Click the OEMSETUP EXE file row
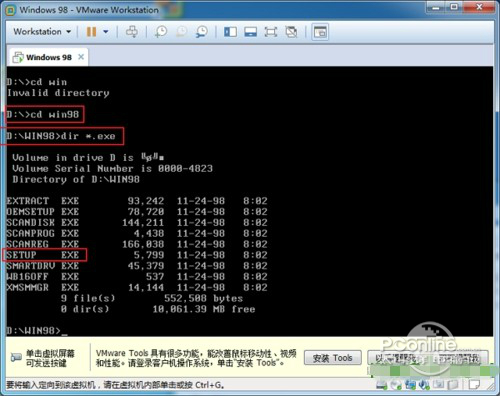500x396 pixels. (x=137, y=212)
